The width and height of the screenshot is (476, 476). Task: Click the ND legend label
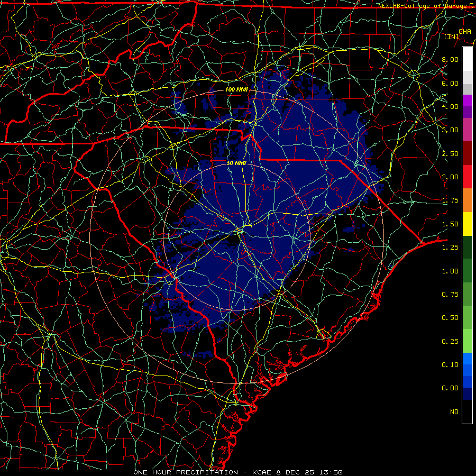454,412
